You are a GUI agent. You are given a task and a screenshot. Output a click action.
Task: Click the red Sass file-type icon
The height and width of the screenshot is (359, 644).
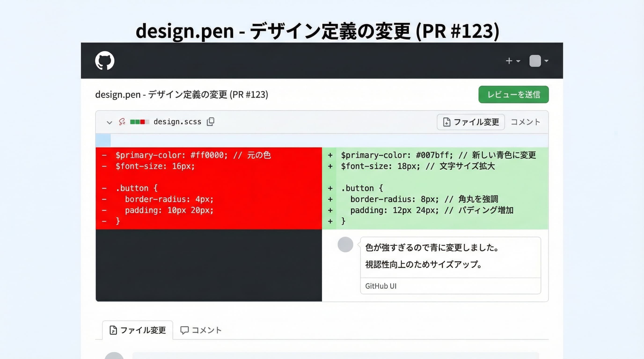pos(122,122)
